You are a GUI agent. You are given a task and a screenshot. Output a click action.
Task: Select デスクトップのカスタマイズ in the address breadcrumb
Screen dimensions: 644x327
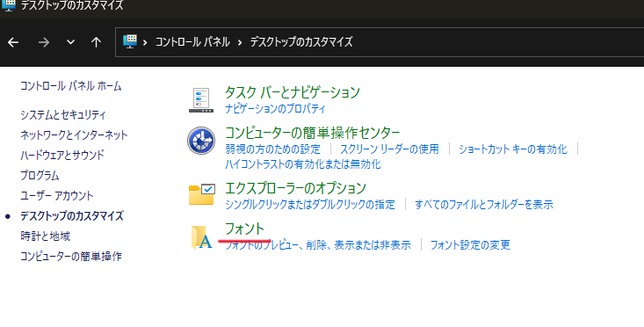coord(301,42)
